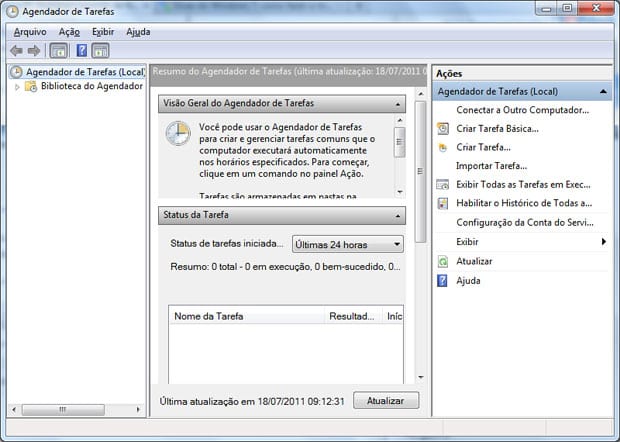Click the overview text scrollbar thumb

[x=400, y=142]
